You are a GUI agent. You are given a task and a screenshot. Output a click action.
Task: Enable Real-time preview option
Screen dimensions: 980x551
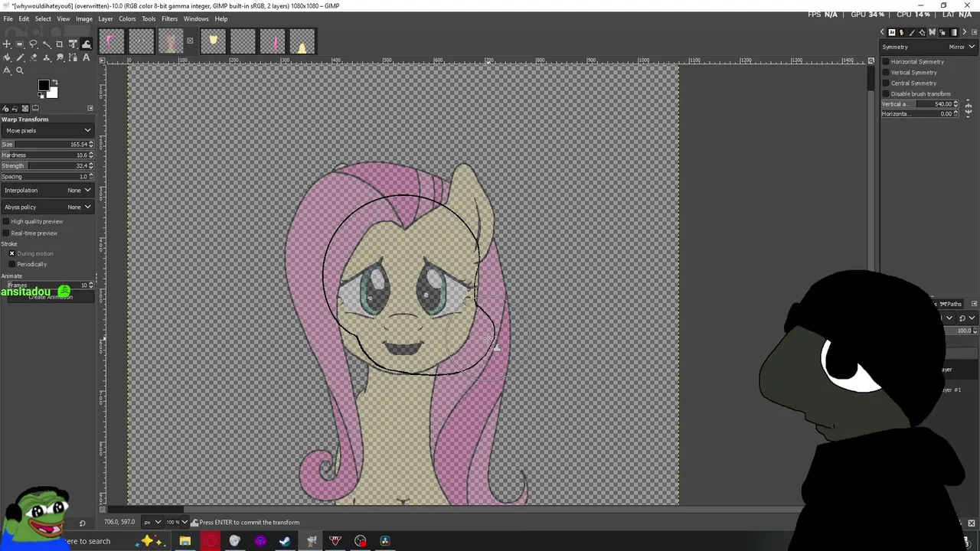(6, 233)
